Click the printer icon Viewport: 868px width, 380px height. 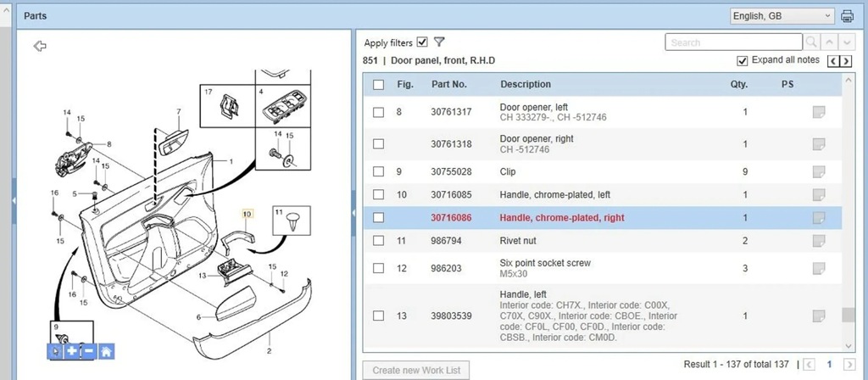tap(847, 16)
